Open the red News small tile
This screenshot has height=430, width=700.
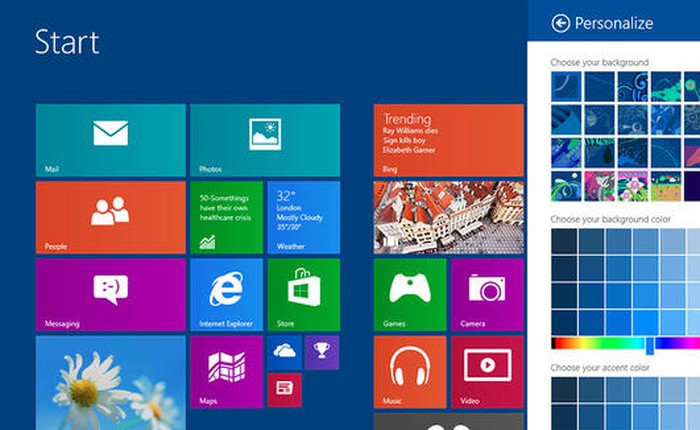coord(284,390)
